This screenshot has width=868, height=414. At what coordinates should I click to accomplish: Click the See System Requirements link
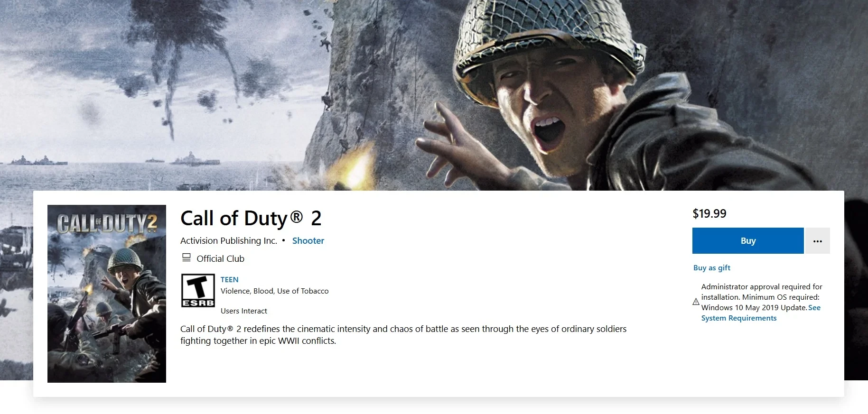tap(762, 313)
